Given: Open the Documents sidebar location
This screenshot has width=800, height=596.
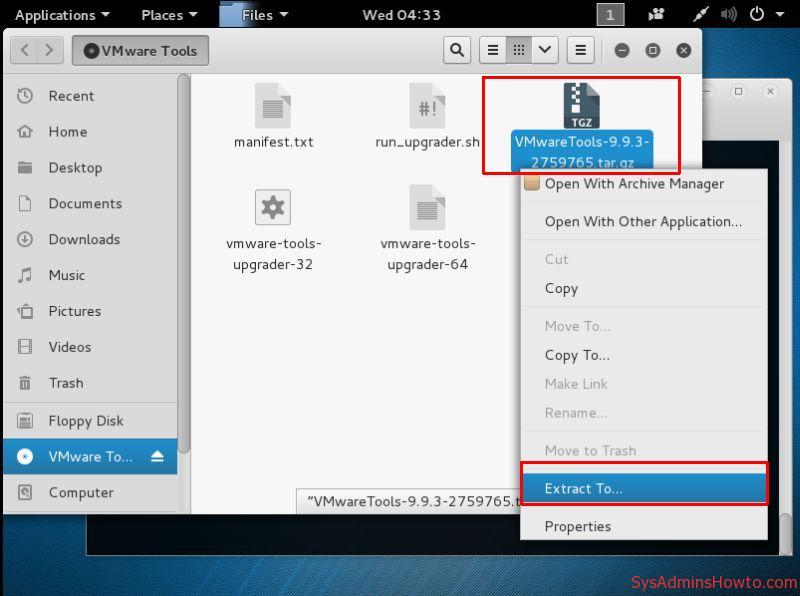Looking at the screenshot, I should 90,203.
